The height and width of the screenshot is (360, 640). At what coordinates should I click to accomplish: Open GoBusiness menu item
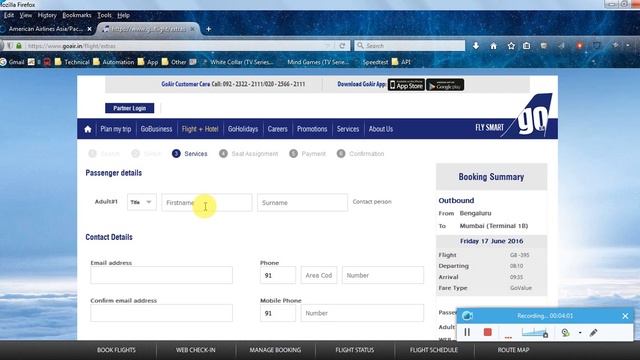tap(156, 129)
